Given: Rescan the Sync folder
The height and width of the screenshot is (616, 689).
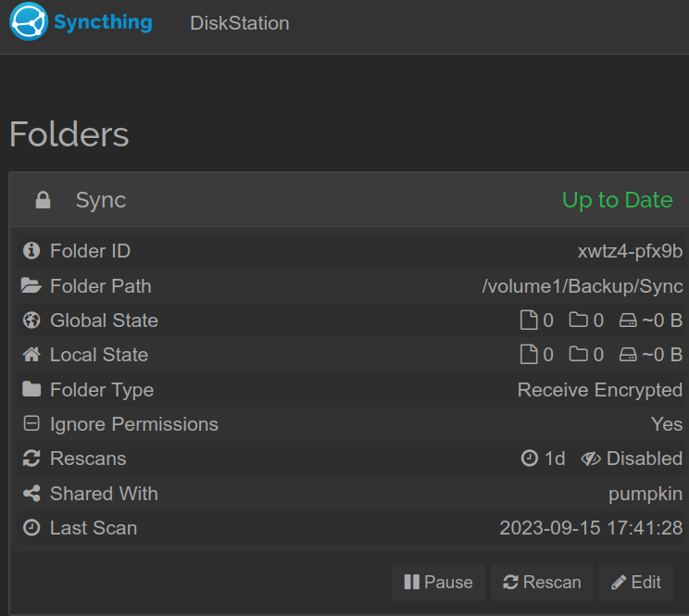Looking at the screenshot, I should click(x=542, y=582).
